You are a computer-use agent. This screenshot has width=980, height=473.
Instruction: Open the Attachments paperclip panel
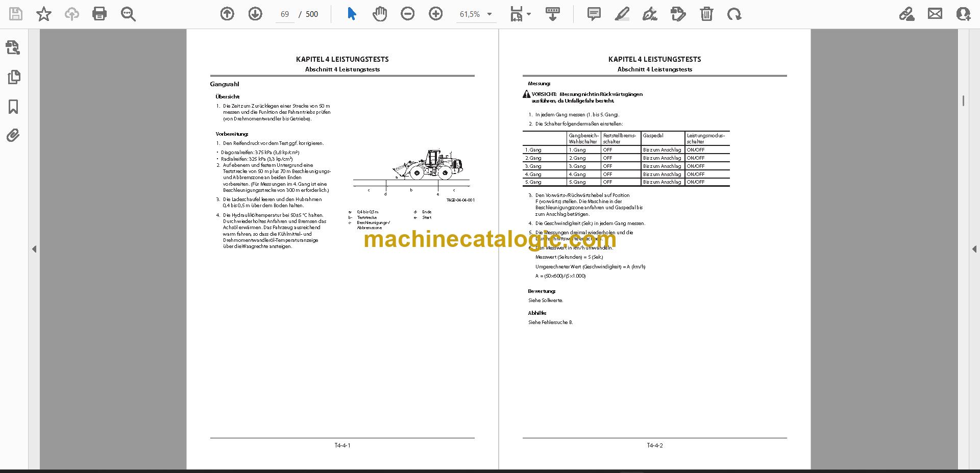pos(13,135)
